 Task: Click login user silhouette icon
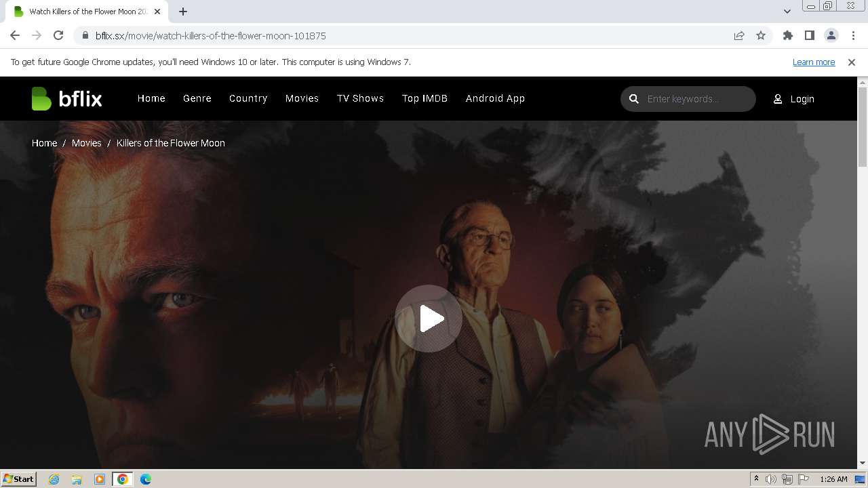click(778, 99)
